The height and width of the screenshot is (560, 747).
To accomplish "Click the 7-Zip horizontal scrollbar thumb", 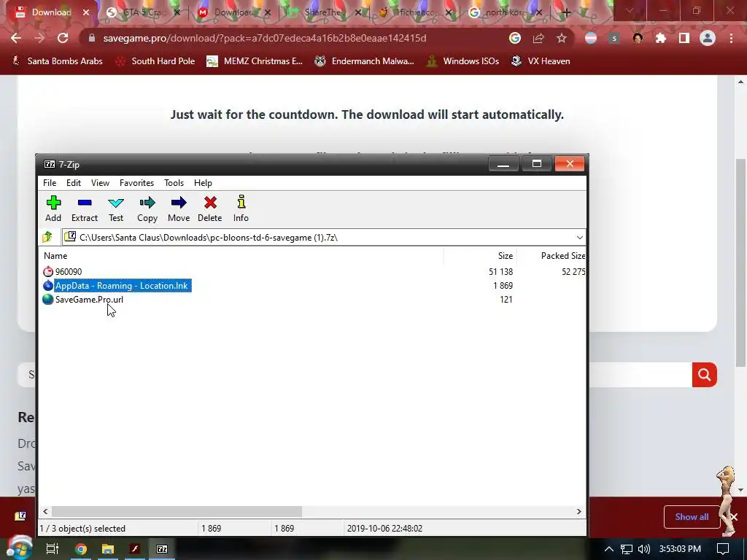I will coord(177,511).
